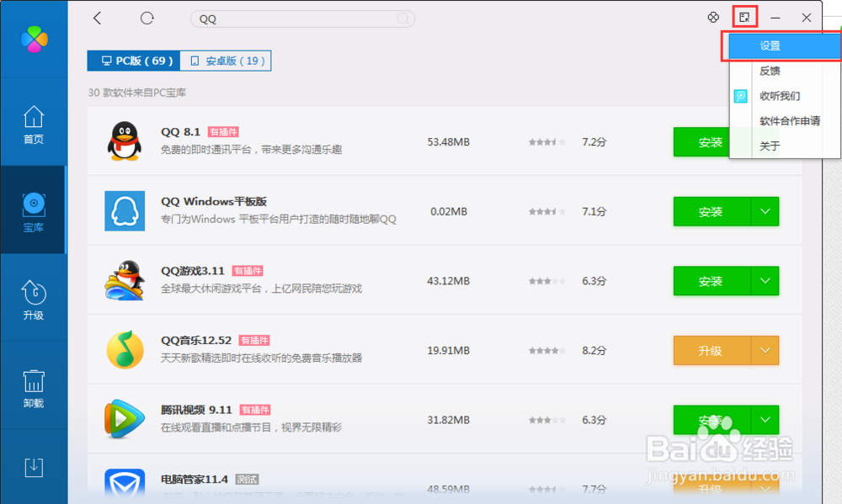The image size is (842, 504).
Task: Open the download manager icon at sidebar bottom
Action: tap(34, 468)
